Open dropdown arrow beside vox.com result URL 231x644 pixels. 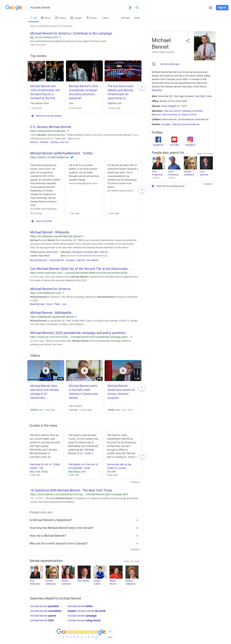point(131,337)
